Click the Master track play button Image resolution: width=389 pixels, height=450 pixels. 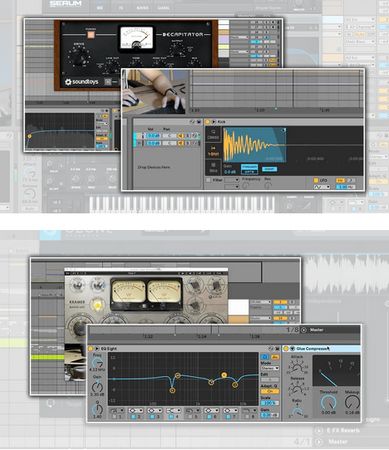pos(304,330)
